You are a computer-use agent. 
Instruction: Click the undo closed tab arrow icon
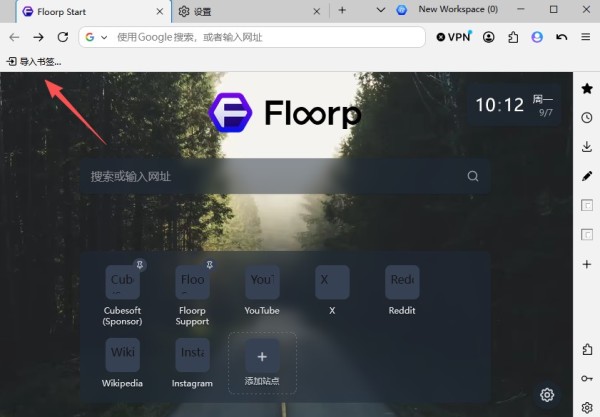[561, 37]
